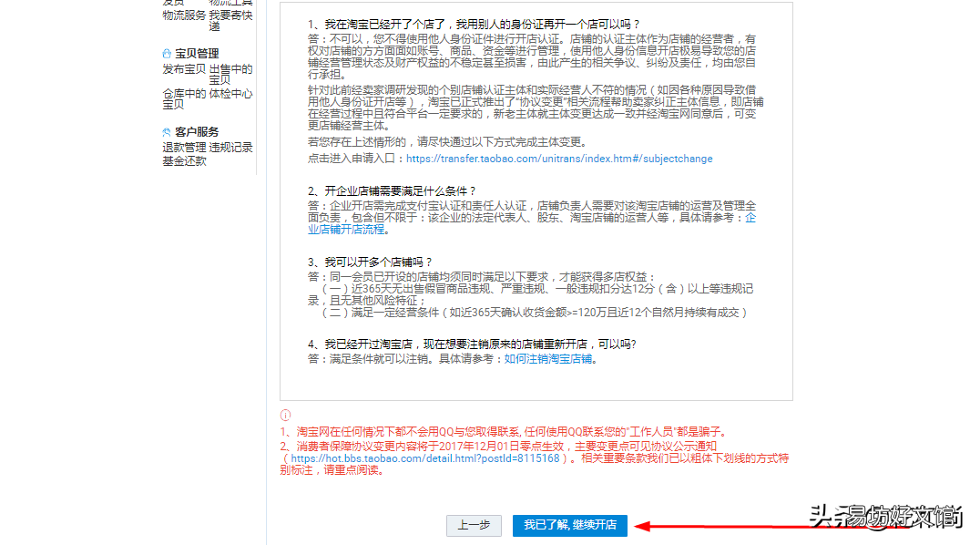
Task: Click question 2 开企业店铺需要满足什么条件
Action: 392,191
